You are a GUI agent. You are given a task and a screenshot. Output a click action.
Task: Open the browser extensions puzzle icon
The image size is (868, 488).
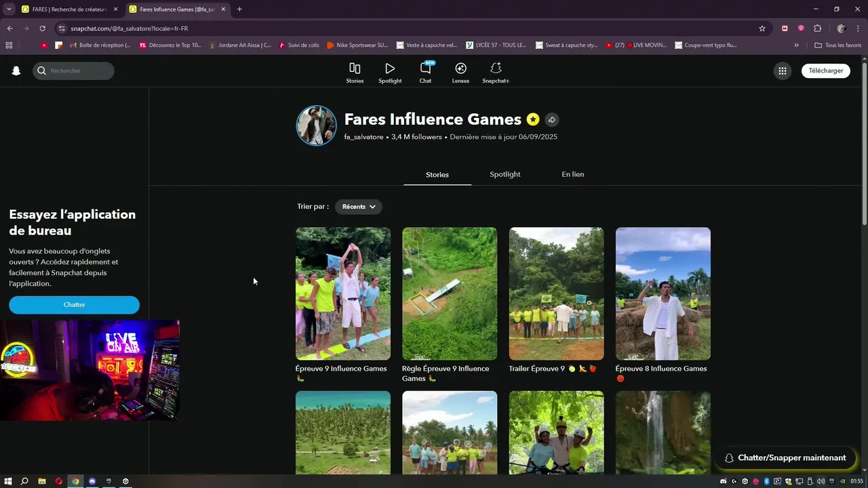(817, 28)
